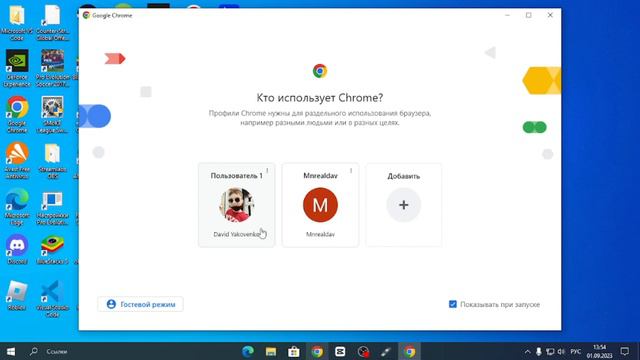The height and width of the screenshot is (360, 640).
Task: Open the clock and date flyout
Action: tap(600, 351)
